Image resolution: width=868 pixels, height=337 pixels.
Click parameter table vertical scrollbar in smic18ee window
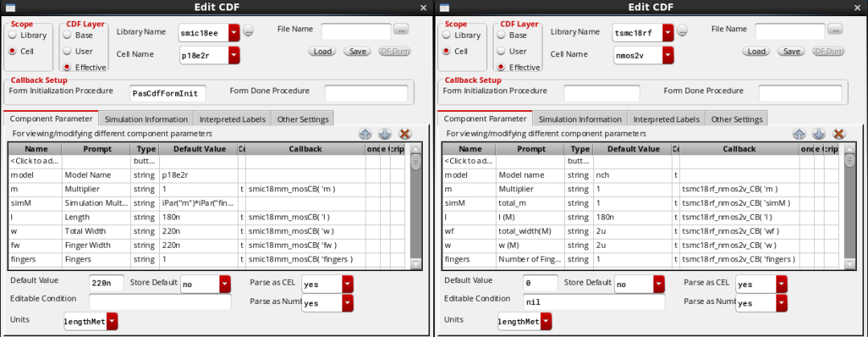416,209
